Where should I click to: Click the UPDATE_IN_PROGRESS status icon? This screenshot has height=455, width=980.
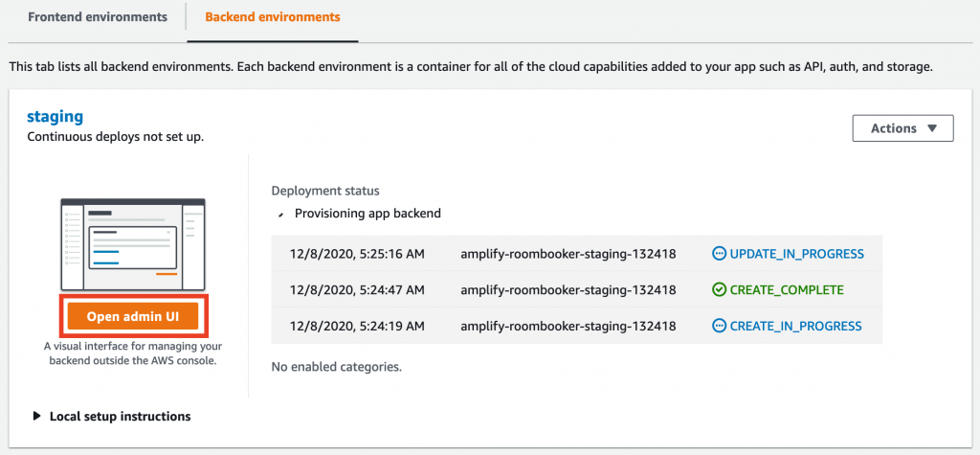(x=720, y=254)
